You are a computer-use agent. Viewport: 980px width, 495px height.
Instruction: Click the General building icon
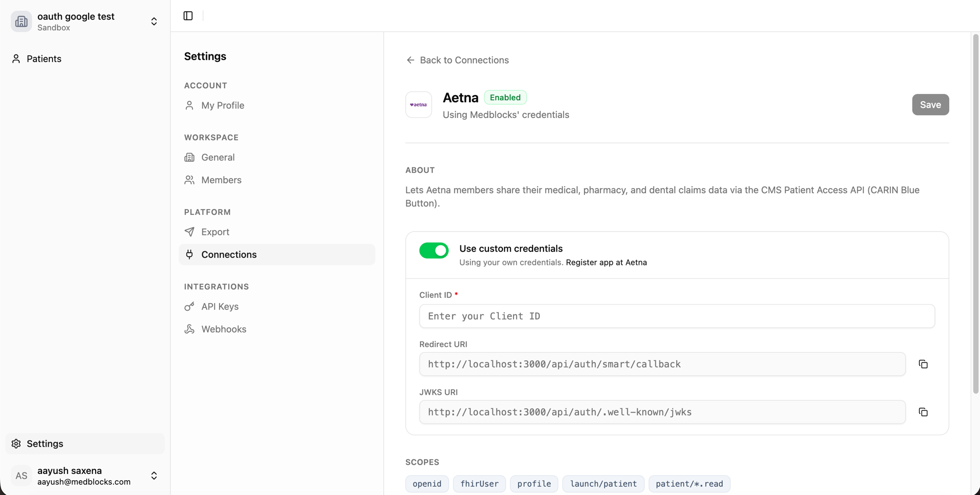(x=189, y=157)
